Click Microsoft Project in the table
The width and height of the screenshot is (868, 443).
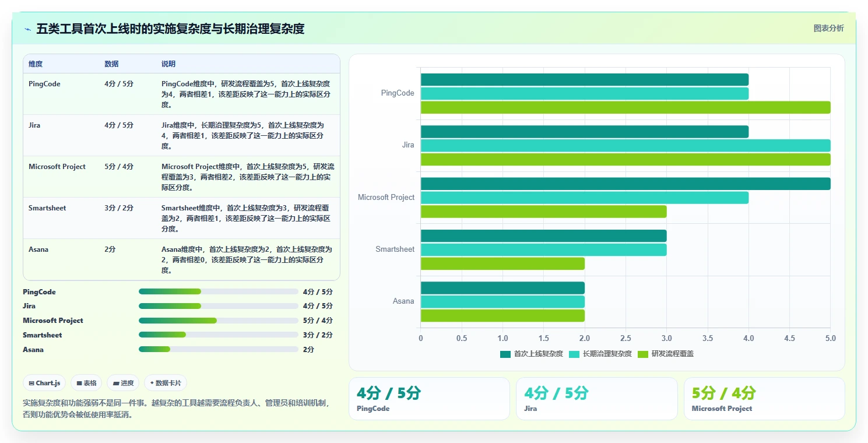click(x=57, y=167)
